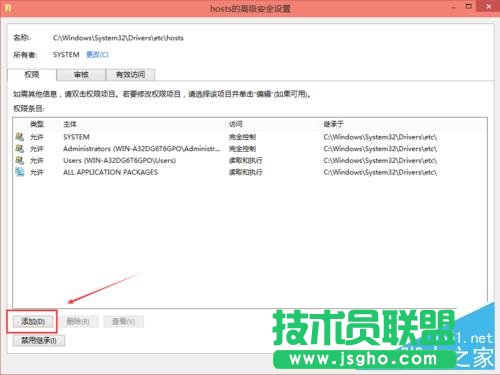
Task: Click the 允许 type in the Administrators row
Action: pos(37,149)
